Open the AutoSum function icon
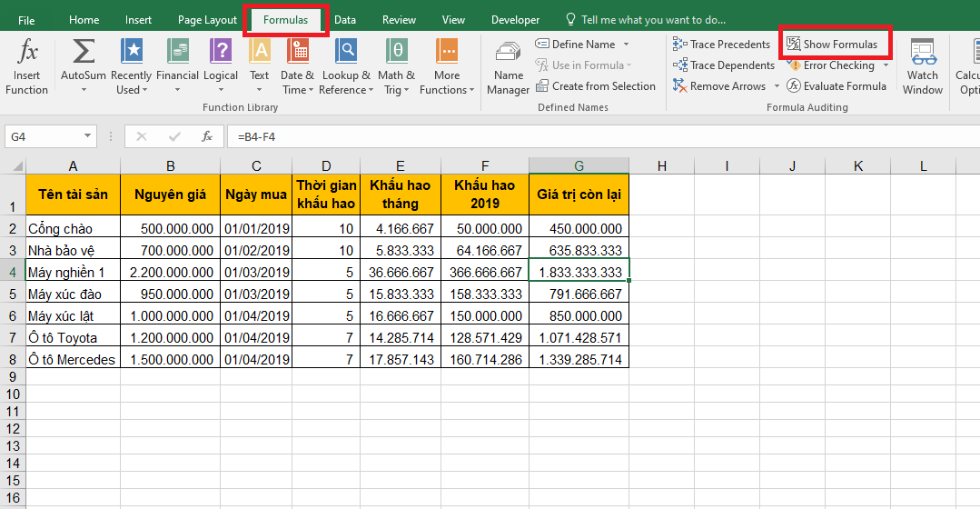This screenshot has width=980, height=509. (84, 51)
